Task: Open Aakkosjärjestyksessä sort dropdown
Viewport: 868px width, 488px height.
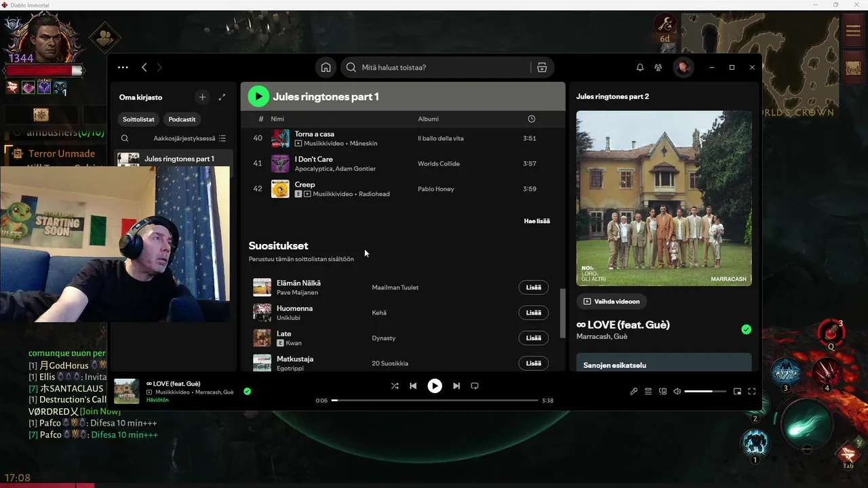Action: (190, 138)
